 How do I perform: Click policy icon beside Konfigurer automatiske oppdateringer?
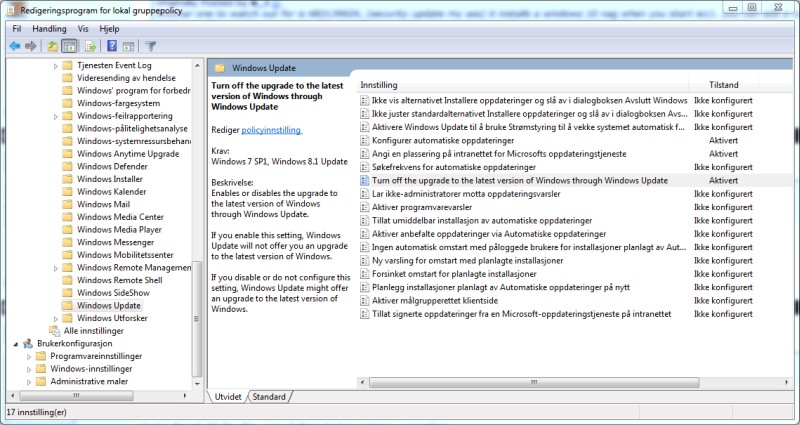coord(364,140)
